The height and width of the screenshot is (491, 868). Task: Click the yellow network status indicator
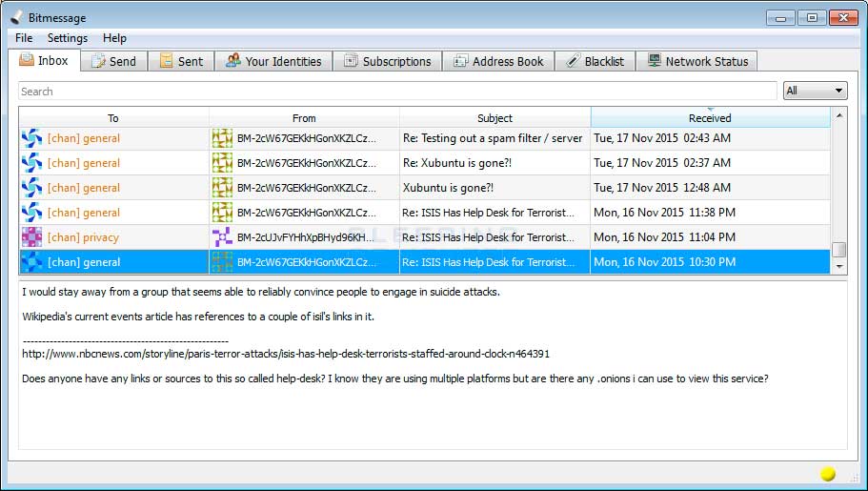click(828, 473)
